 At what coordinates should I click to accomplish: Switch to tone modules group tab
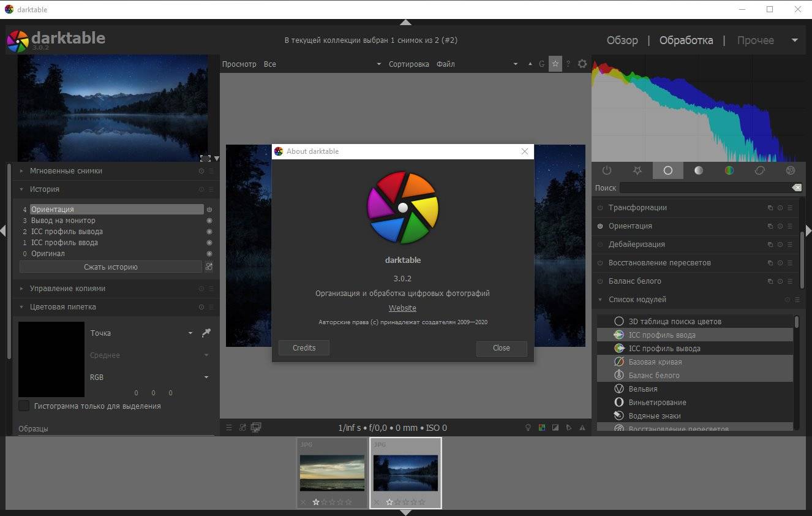[x=699, y=170]
